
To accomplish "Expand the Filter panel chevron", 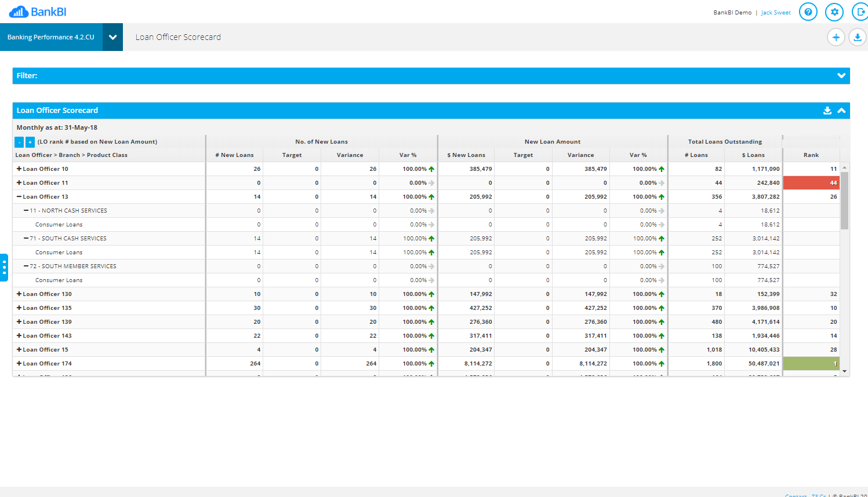I will pos(841,76).
